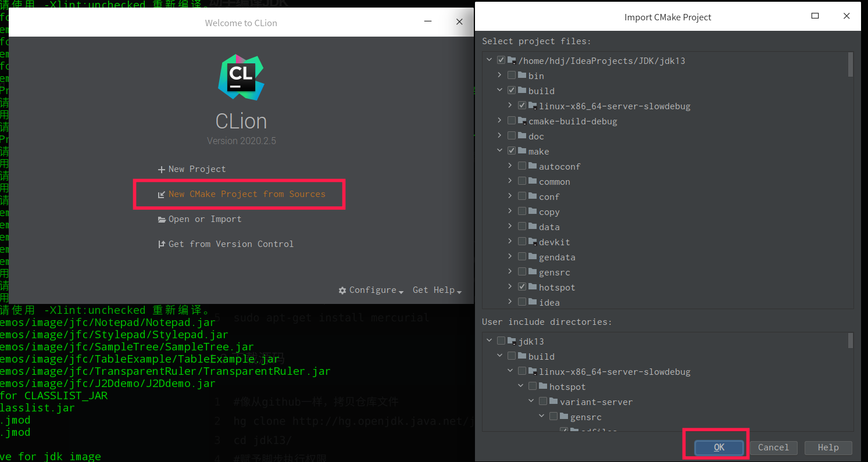The image size is (868, 462).
Task: Click the Cancel button in Import CMake Project
Action: [x=773, y=447]
